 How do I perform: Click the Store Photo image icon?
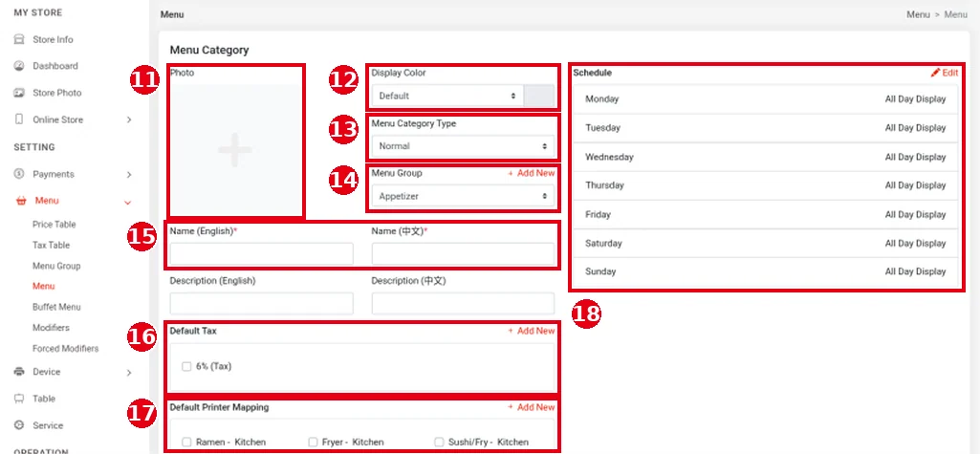pyautogui.click(x=19, y=93)
